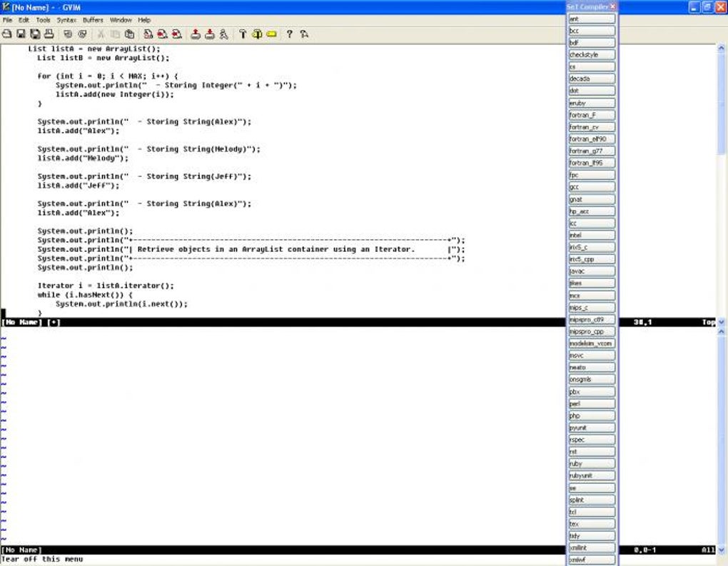The width and height of the screenshot is (728, 566).
Task: Open the Tools menu
Action: tap(43, 20)
